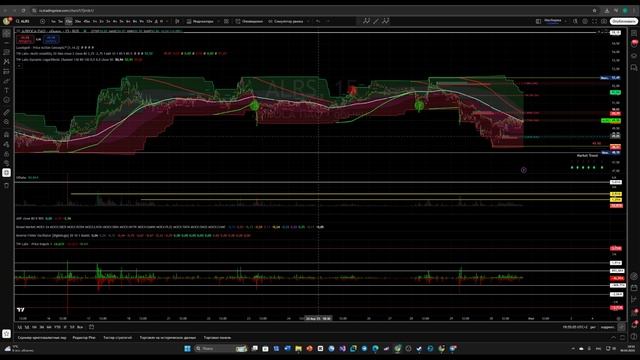Switch to the 30m timeframe
Image resolution: width=640 pixels, height=360 pixels.
(78, 21)
